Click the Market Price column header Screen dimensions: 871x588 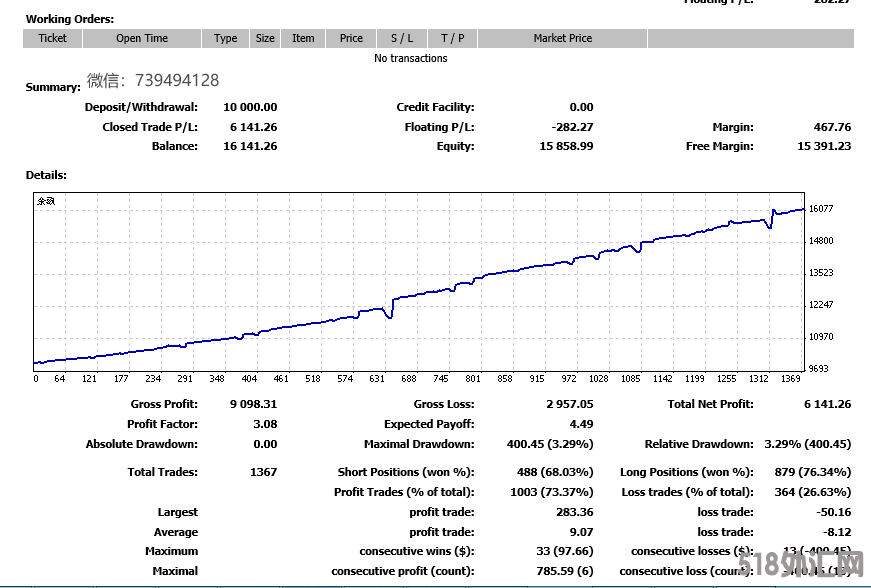[562, 39]
